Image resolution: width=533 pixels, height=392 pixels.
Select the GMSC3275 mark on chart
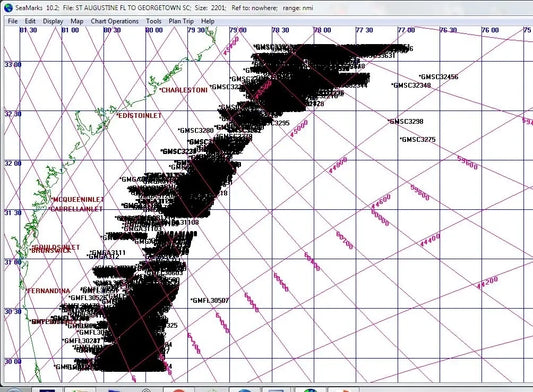point(418,139)
